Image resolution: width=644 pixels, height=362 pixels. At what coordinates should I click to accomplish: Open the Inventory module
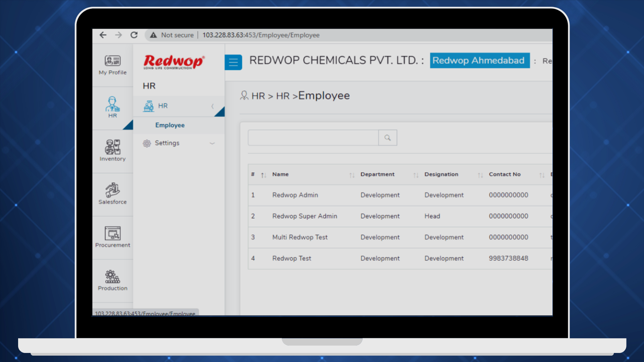click(113, 150)
